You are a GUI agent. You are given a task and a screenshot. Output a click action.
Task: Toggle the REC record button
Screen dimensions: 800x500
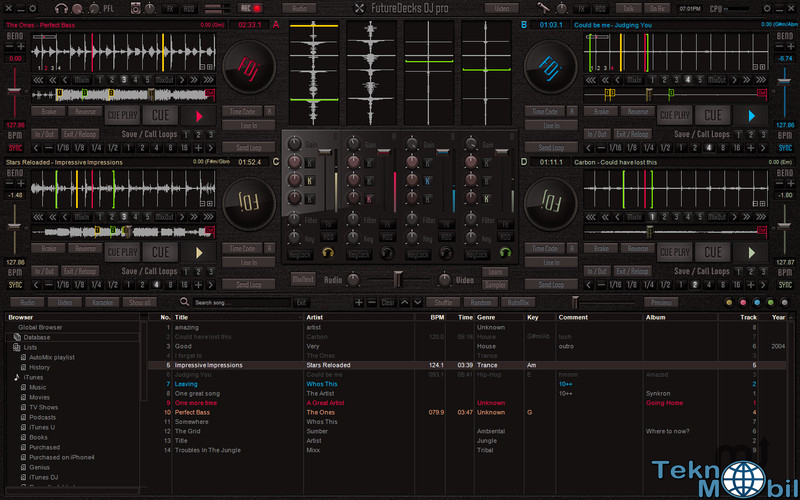coord(251,8)
